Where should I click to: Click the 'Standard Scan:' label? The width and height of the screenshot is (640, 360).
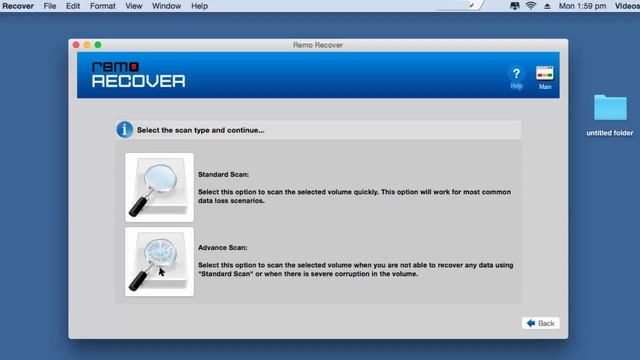(x=223, y=174)
